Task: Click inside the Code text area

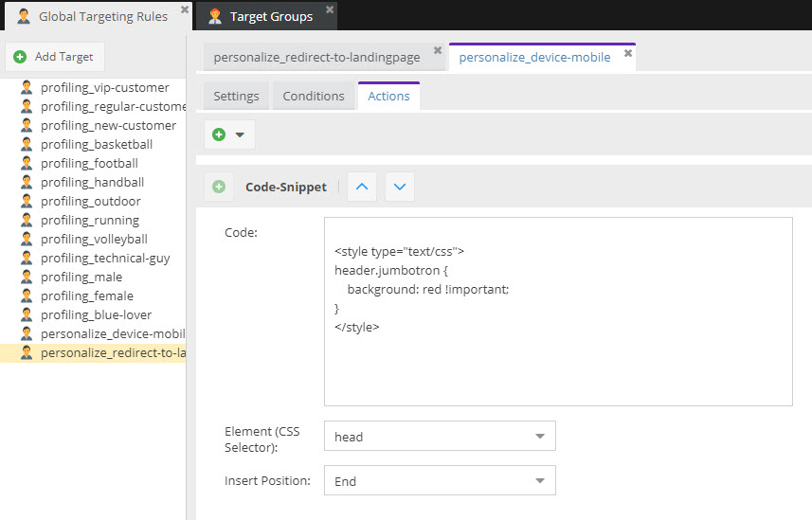Action: pos(557,360)
